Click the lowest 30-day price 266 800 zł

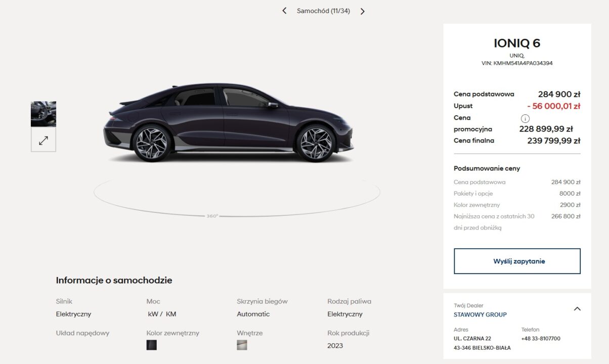(x=565, y=216)
